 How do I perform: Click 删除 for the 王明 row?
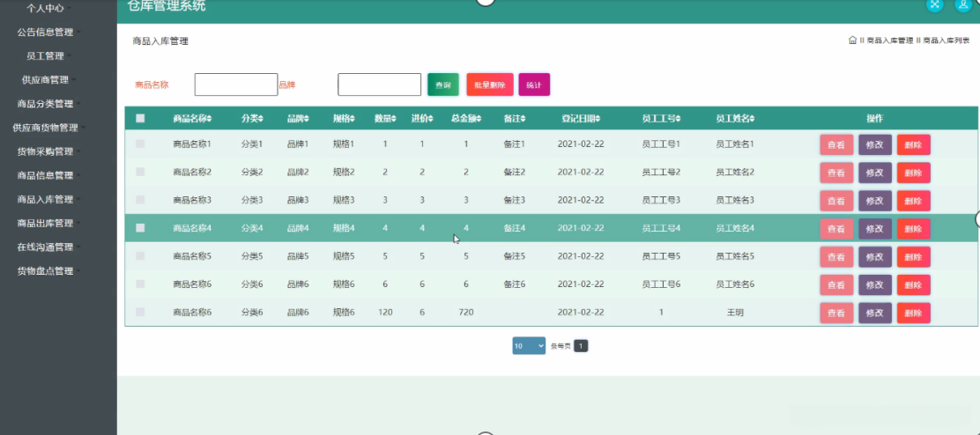pos(913,313)
